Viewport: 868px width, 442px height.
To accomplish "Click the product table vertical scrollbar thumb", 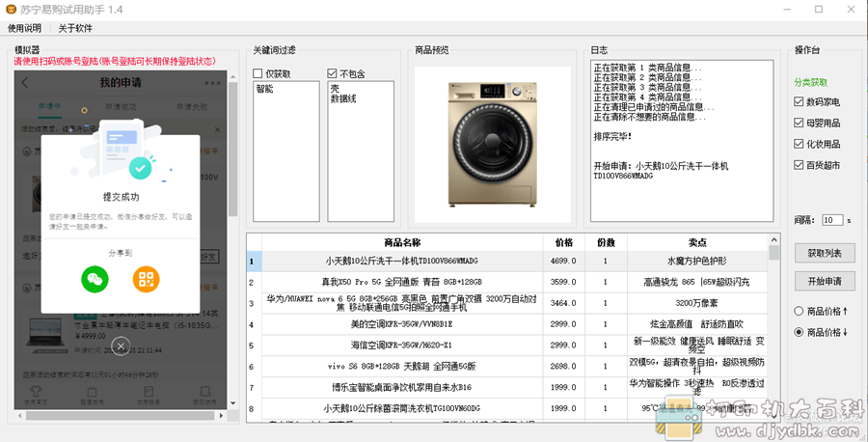I will (773, 253).
